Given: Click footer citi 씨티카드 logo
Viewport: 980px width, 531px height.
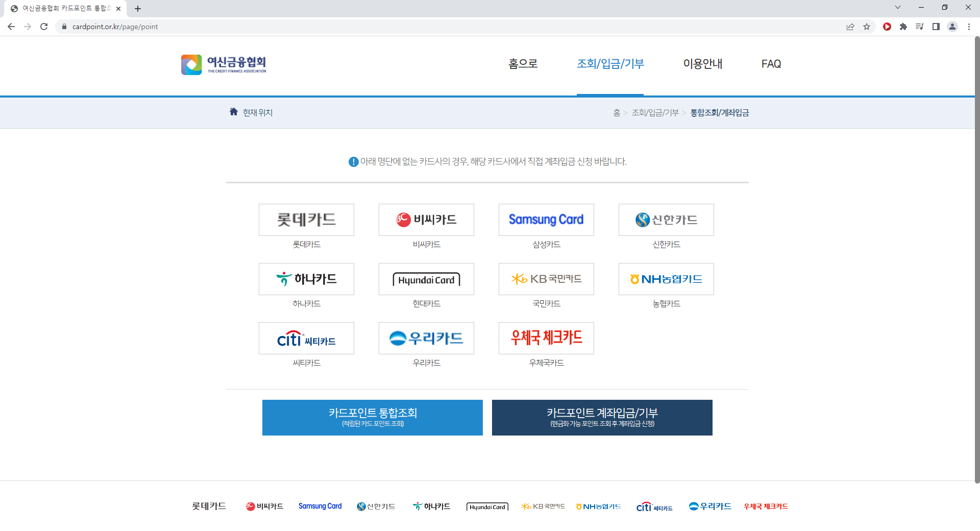Looking at the screenshot, I should [x=654, y=506].
